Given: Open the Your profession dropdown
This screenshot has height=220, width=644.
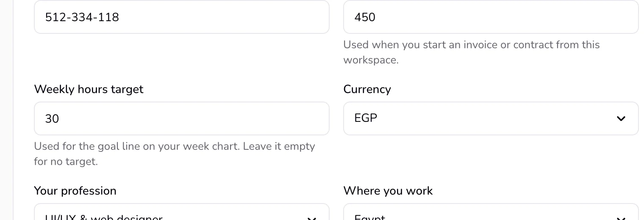Looking at the screenshot, I should pyautogui.click(x=181, y=212).
